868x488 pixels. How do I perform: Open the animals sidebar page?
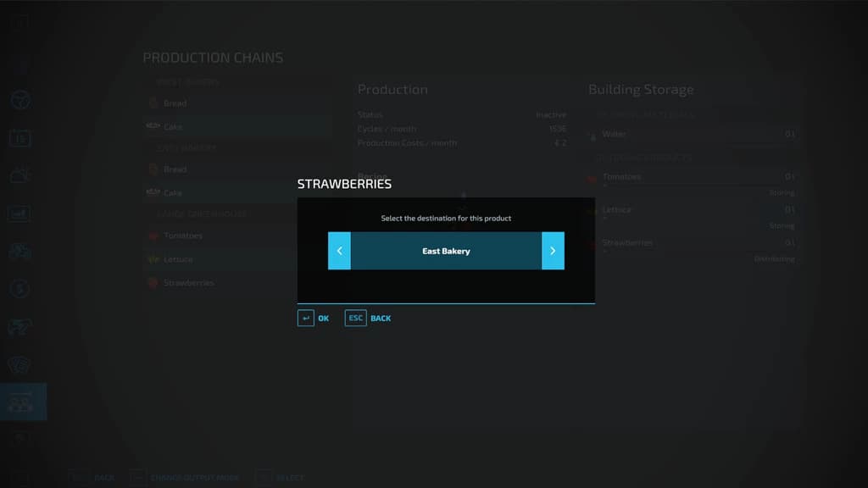click(20, 326)
